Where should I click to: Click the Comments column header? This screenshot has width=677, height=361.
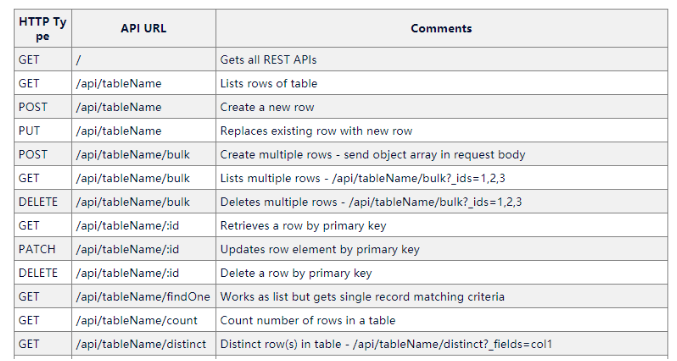pyautogui.click(x=441, y=28)
